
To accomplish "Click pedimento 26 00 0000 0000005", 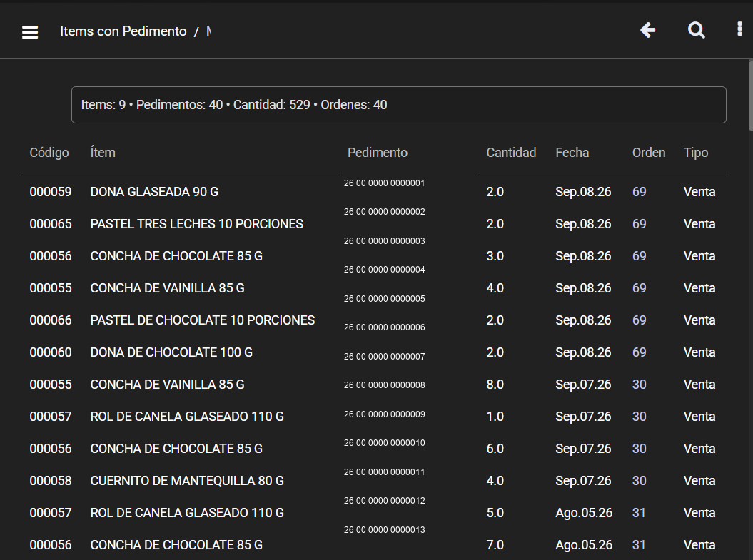I will click(x=384, y=299).
